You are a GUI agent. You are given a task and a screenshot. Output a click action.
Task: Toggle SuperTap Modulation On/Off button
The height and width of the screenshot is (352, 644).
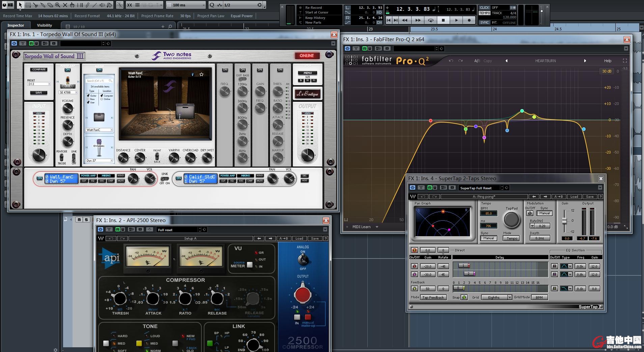[x=530, y=213]
